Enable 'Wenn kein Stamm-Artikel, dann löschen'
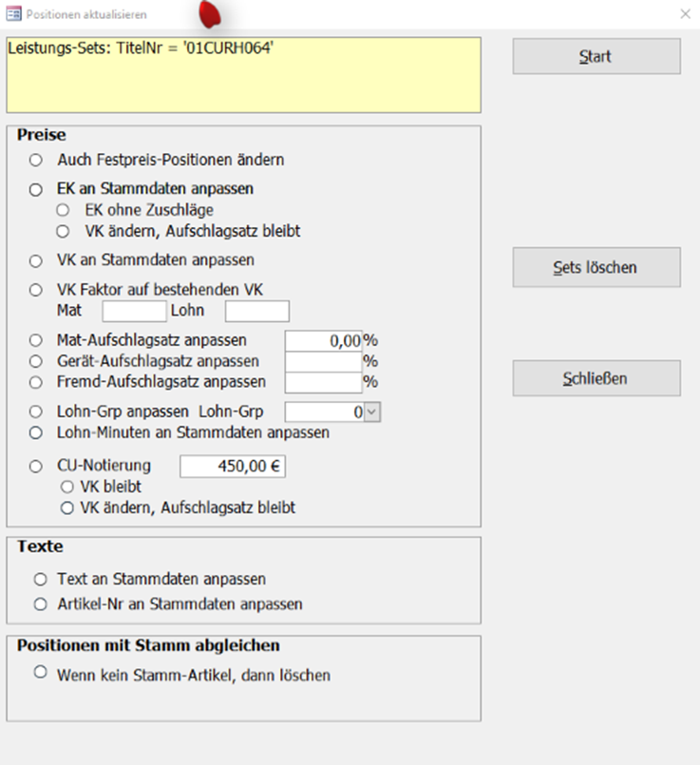This screenshot has width=700, height=765. point(40,673)
